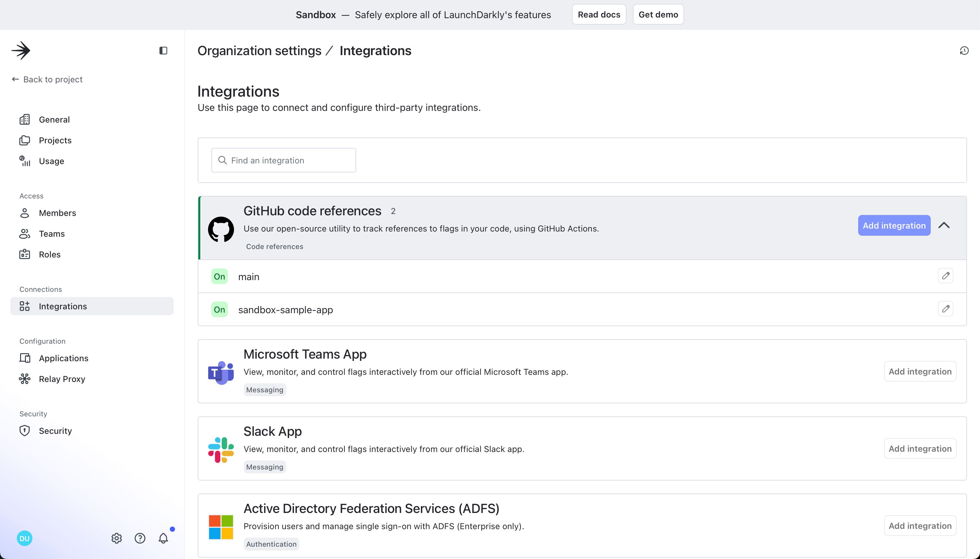The height and width of the screenshot is (559, 980).
Task: Click Organization settings breadcrumb
Action: [259, 51]
